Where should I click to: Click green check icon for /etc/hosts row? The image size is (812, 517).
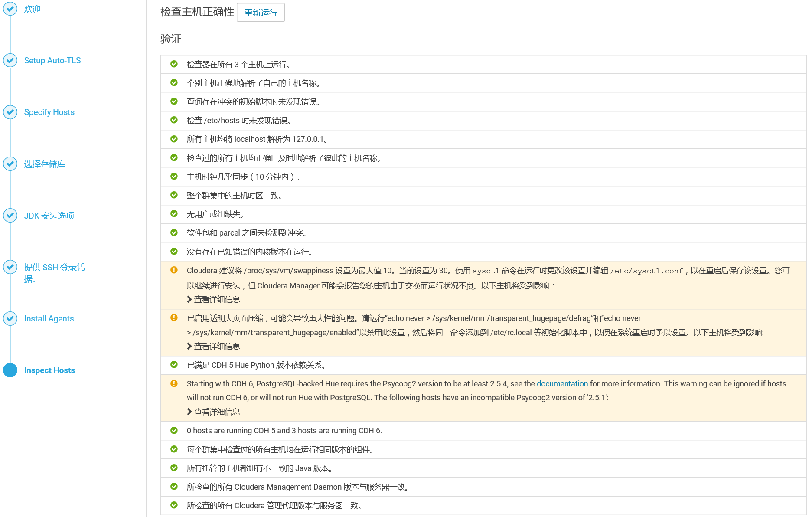(174, 120)
